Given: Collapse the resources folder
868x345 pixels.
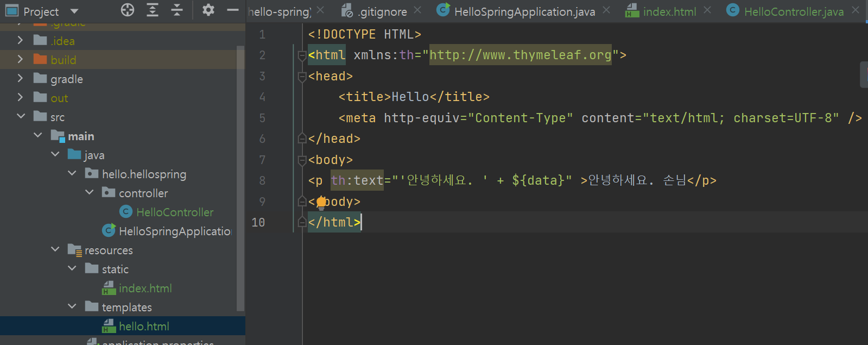Looking at the screenshot, I should coord(55,249).
